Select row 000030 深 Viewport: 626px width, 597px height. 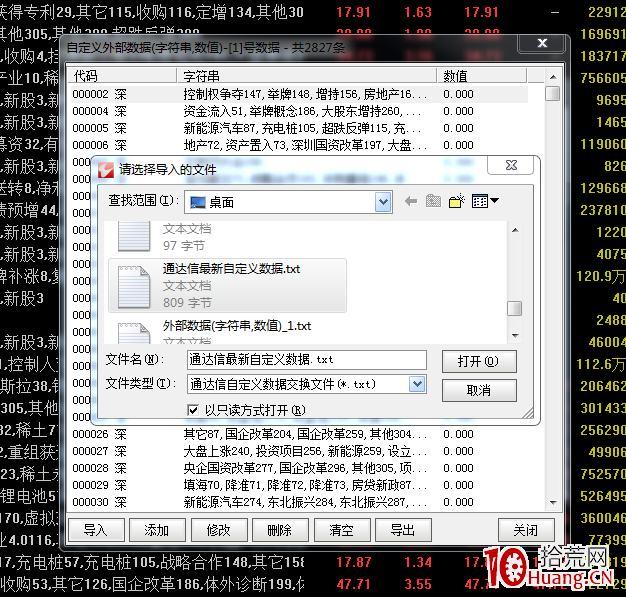click(x=299, y=502)
